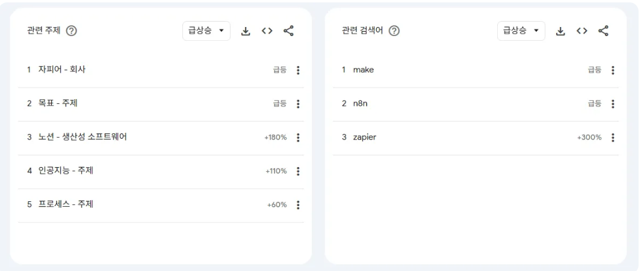Image resolution: width=644 pixels, height=271 pixels.
Task: Open embed code for 관련 주제 panel
Action: (x=267, y=31)
